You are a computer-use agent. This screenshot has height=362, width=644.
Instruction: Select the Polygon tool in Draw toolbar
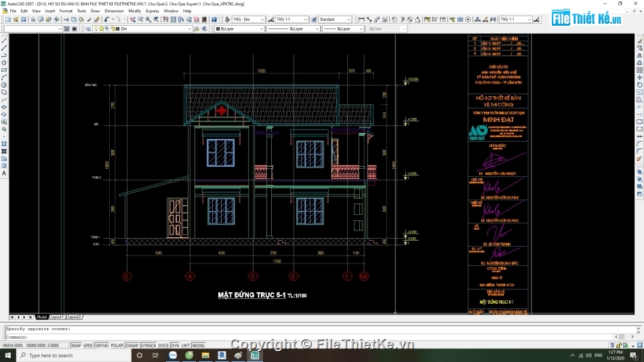pos(4,63)
